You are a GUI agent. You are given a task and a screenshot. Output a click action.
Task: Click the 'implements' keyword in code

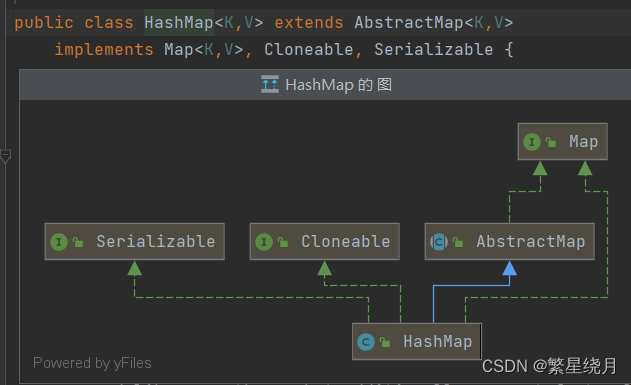tap(104, 49)
